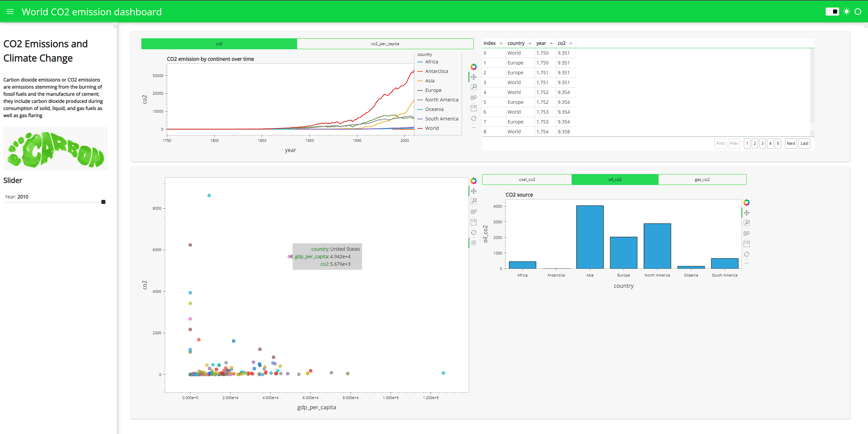Open the hamburger menu in the header

10,11
